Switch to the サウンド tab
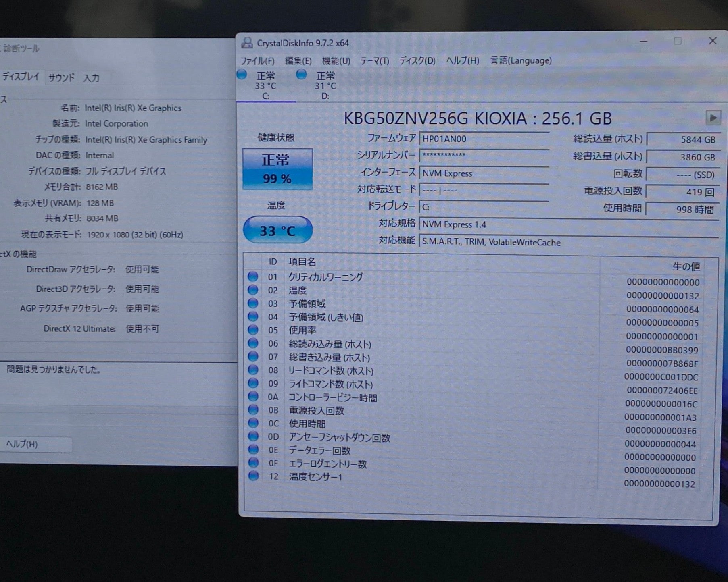728x582 pixels. point(61,77)
